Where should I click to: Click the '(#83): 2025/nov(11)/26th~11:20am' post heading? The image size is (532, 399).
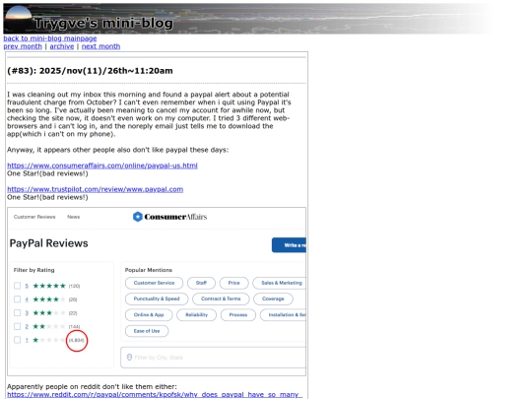click(90, 71)
